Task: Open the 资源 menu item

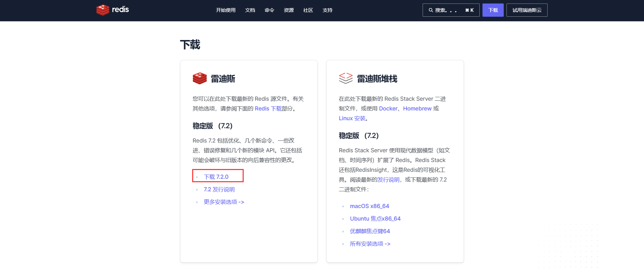Action: [x=289, y=10]
